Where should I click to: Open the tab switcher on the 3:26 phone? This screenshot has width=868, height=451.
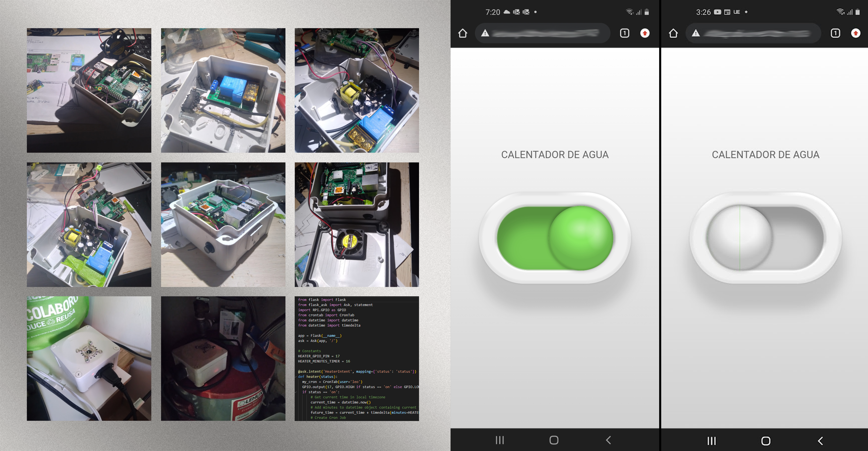pos(835,33)
